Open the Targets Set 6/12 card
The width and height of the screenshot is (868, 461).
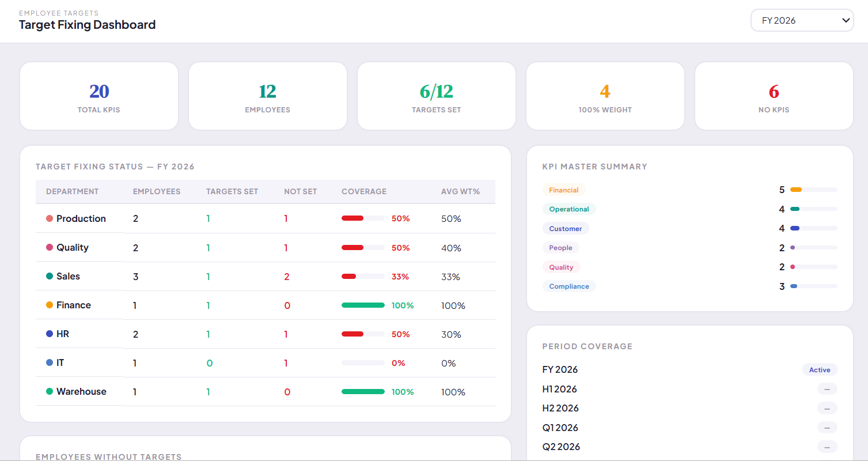click(437, 96)
